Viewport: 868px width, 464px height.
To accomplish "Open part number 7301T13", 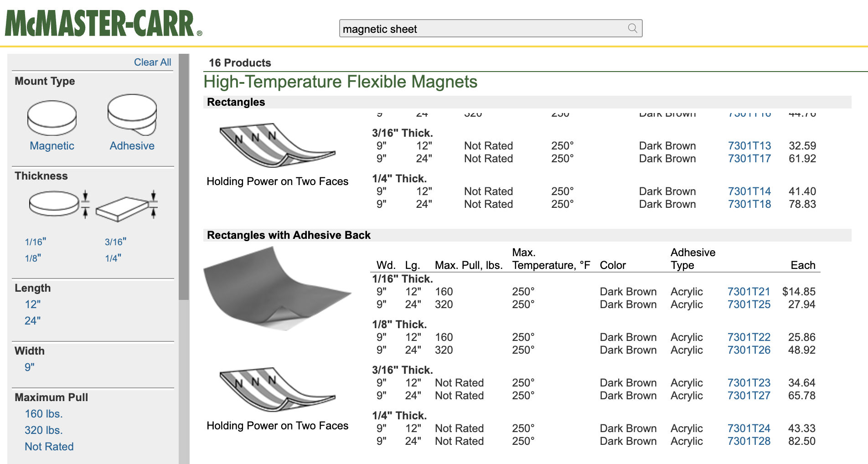I will pos(749,146).
